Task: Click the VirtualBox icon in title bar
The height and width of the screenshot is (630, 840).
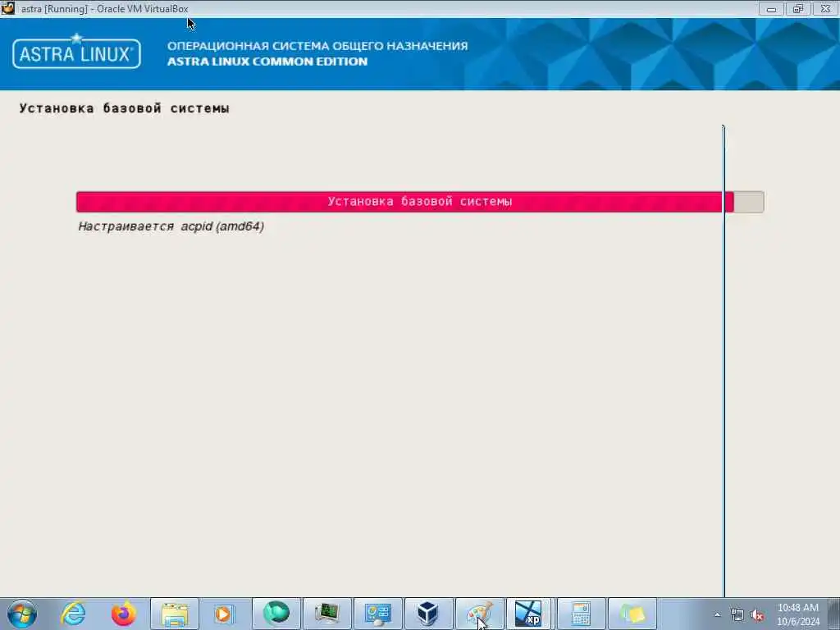Action: point(8,8)
